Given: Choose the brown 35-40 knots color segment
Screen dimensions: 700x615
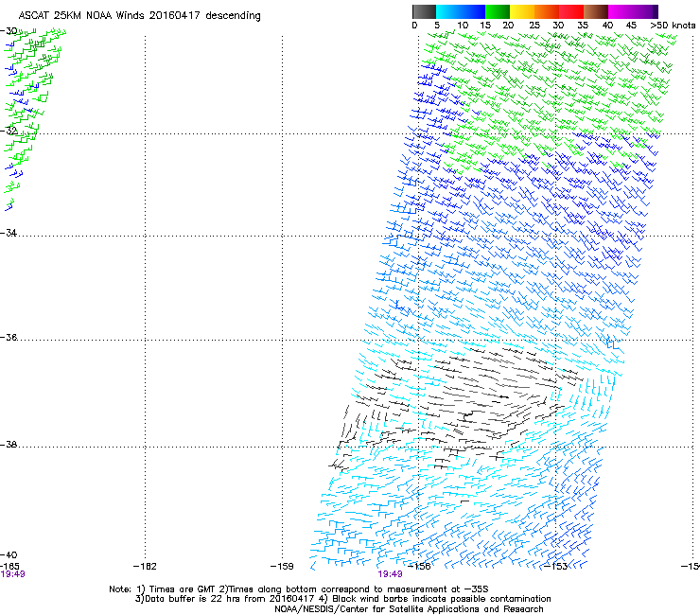Looking at the screenshot, I should tap(596, 11).
